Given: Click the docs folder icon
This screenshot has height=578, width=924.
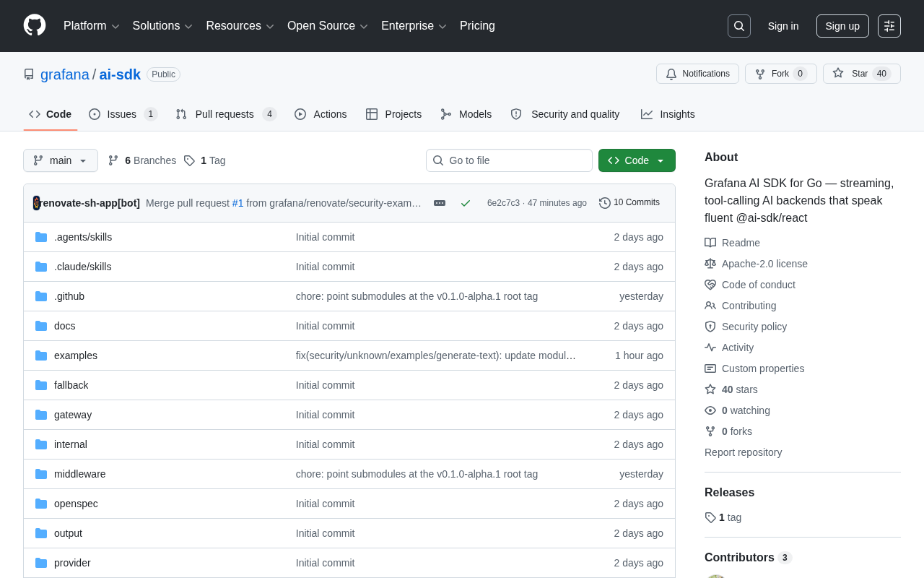Looking at the screenshot, I should (x=41, y=326).
